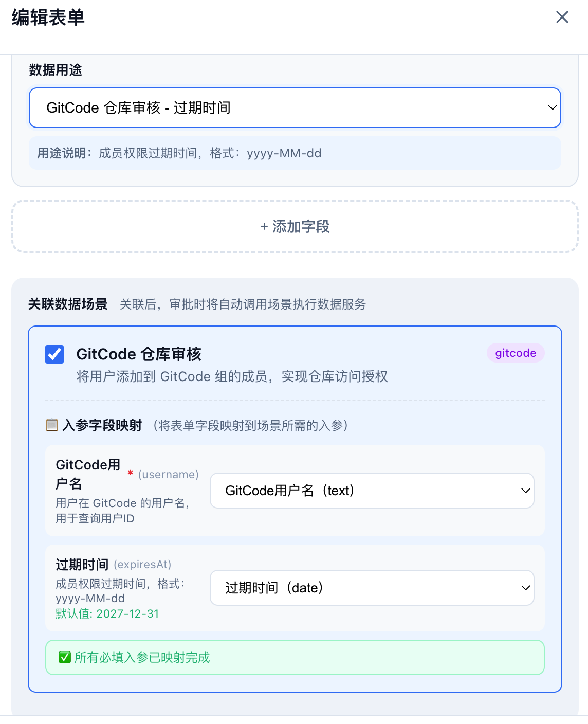Click the red required asterisk next to (username)
This screenshot has height=724, width=588.
click(x=131, y=473)
